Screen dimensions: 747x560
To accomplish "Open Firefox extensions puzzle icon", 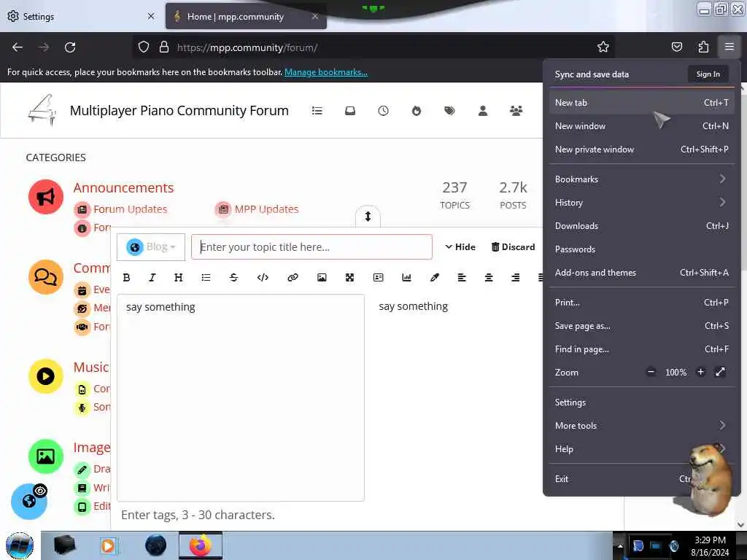I will click(x=703, y=47).
